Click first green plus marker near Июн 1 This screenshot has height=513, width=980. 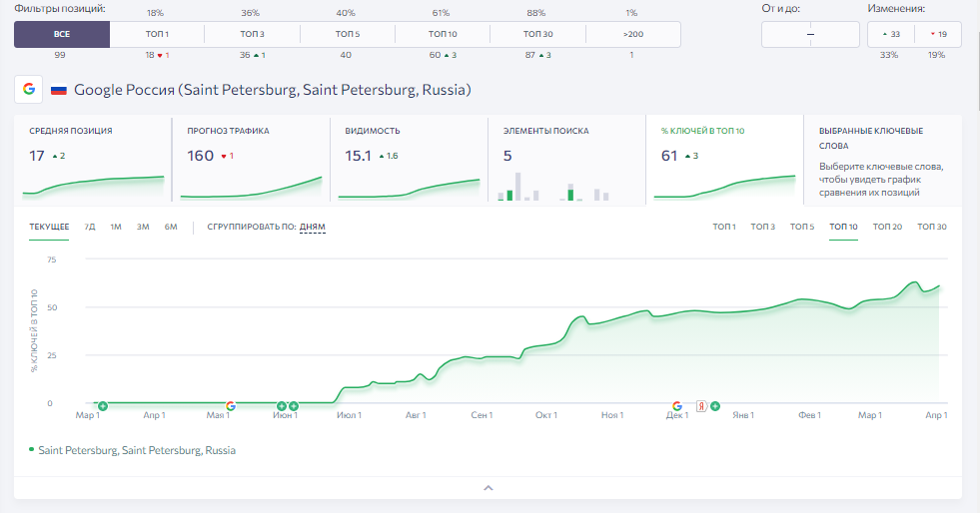pos(282,406)
